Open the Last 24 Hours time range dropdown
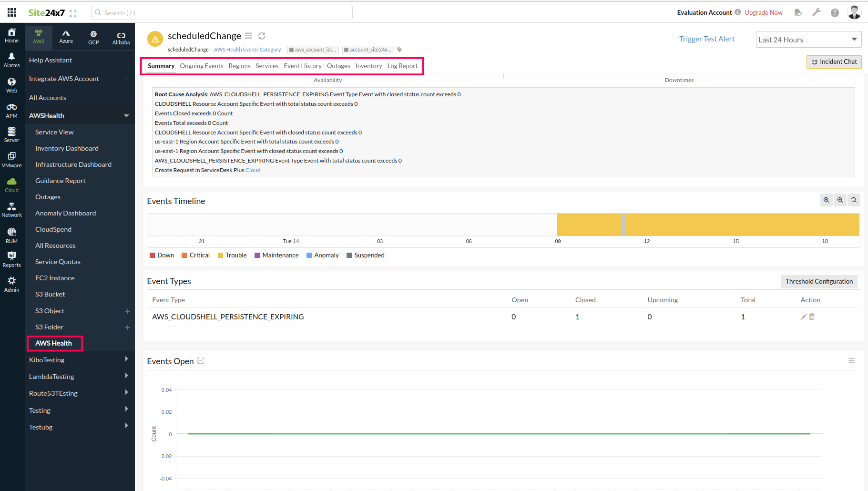The height and width of the screenshot is (491, 868). pos(808,39)
